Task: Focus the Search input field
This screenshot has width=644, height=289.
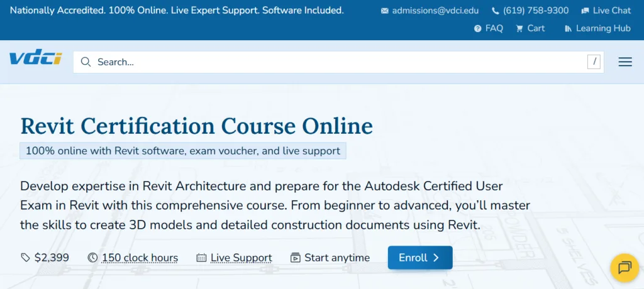Action: click(338, 62)
